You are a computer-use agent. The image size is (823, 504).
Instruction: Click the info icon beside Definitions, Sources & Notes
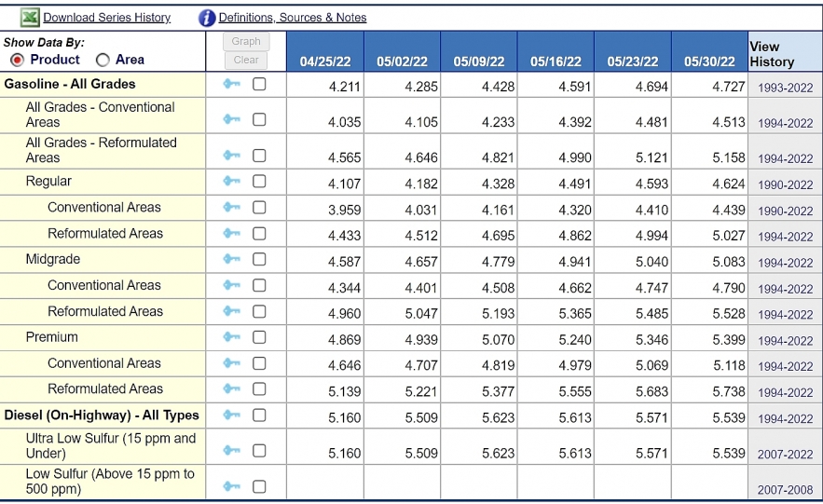[x=206, y=18]
